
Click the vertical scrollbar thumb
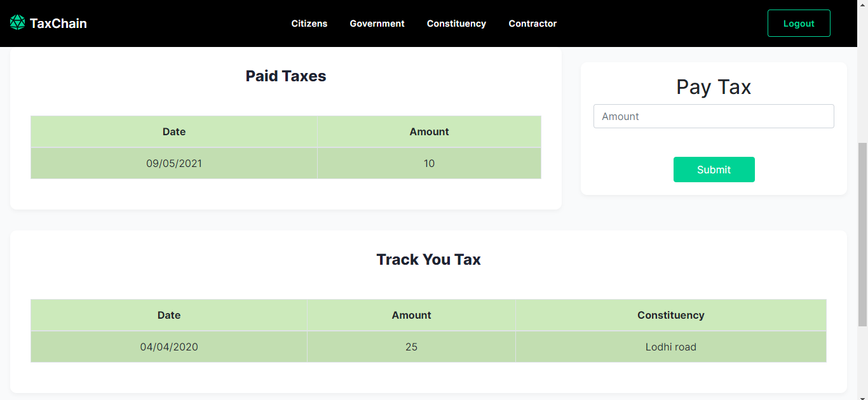[x=862, y=234]
